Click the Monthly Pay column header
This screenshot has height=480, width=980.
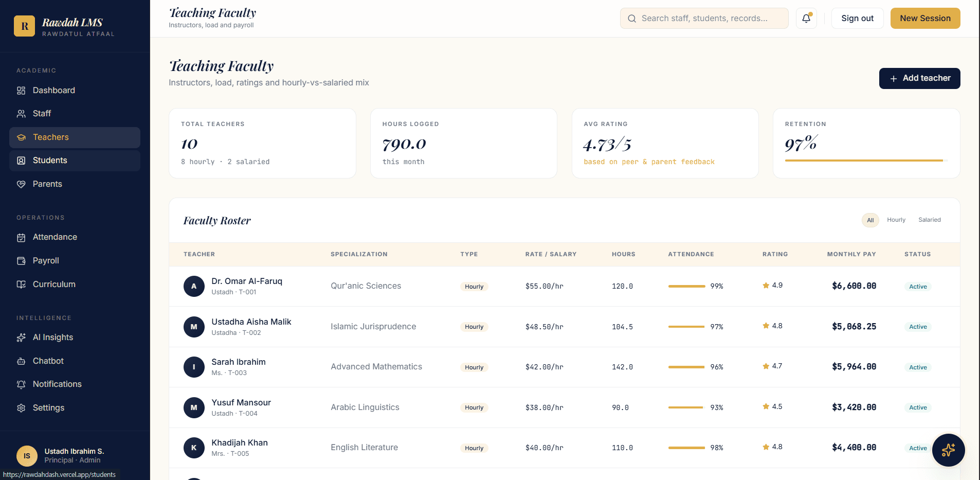click(x=851, y=254)
